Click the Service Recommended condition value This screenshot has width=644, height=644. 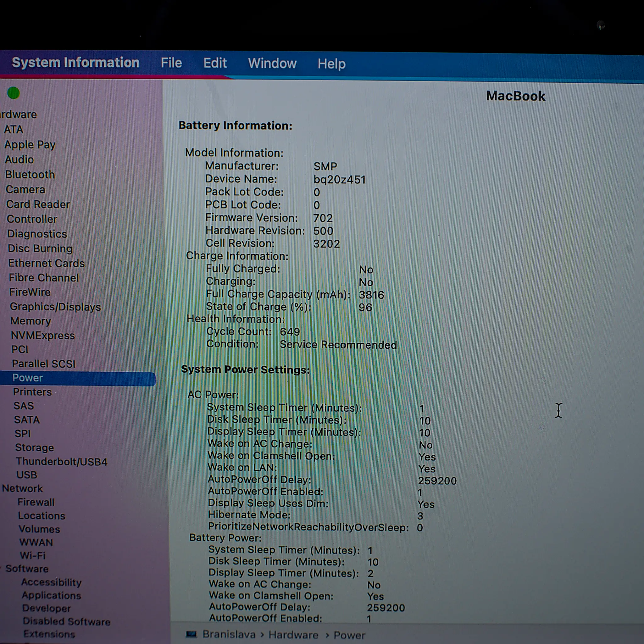click(x=338, y=345)
